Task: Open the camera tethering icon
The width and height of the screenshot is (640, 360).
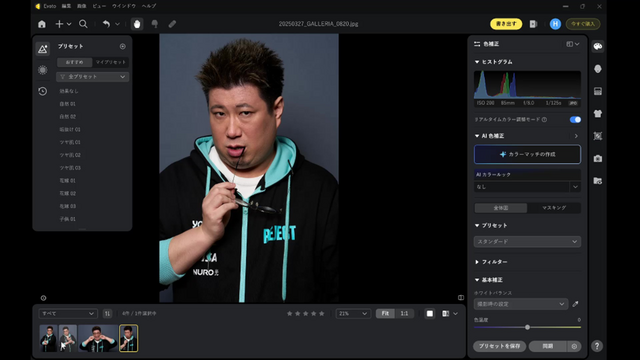Action: (598, 158)
